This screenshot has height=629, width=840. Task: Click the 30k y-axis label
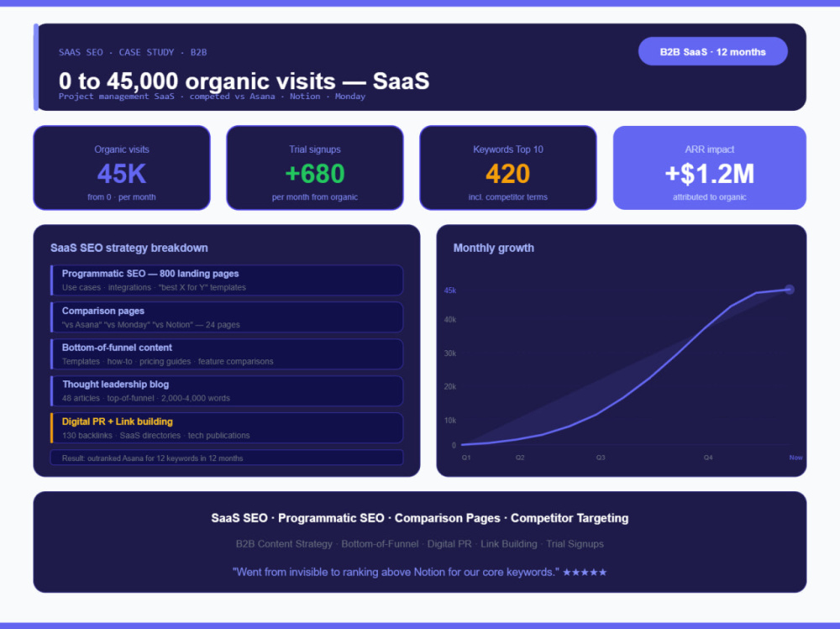coord(450,354)
